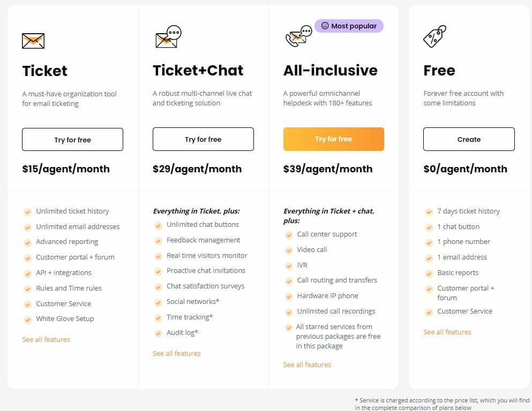532x411 pixels.
Task: Click the checkmark beside Unlimited chat buttons
Action: coord(159,224)
